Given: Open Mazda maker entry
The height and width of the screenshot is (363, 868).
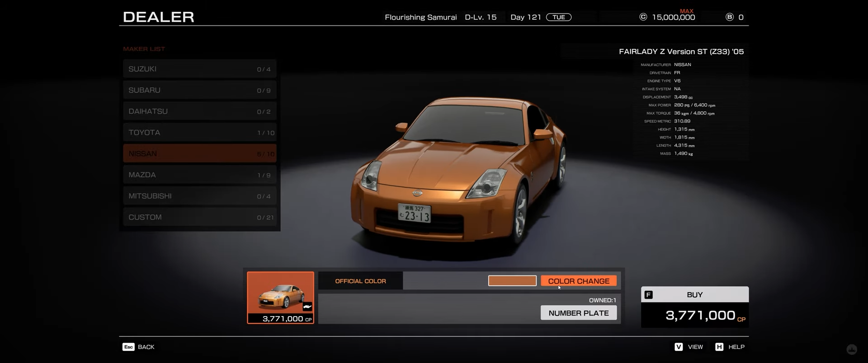Looking at the screenshot, I should pyautogui.click(x=199, y=175).
